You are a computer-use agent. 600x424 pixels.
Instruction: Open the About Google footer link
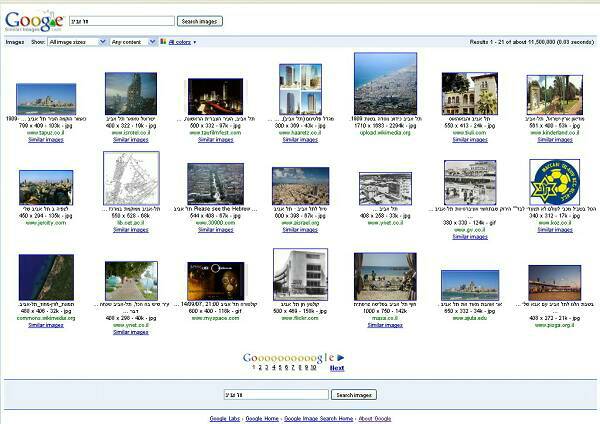(375, 419)
